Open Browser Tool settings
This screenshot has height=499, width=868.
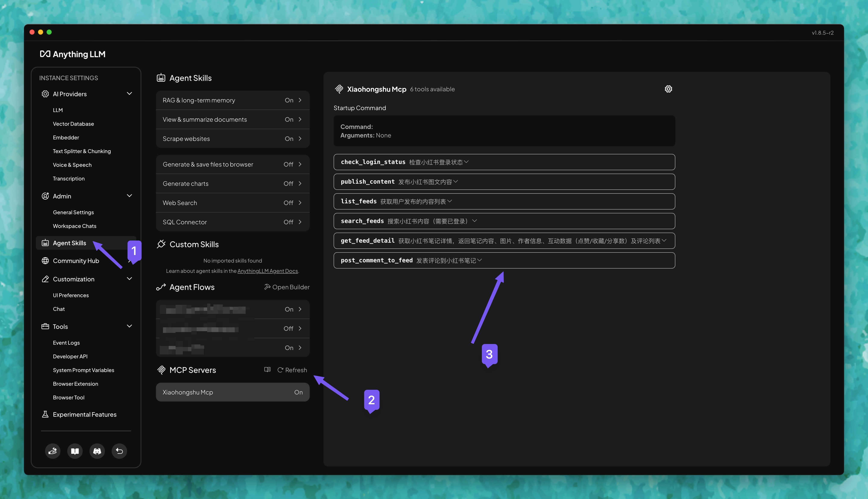[x=69, y=398]
